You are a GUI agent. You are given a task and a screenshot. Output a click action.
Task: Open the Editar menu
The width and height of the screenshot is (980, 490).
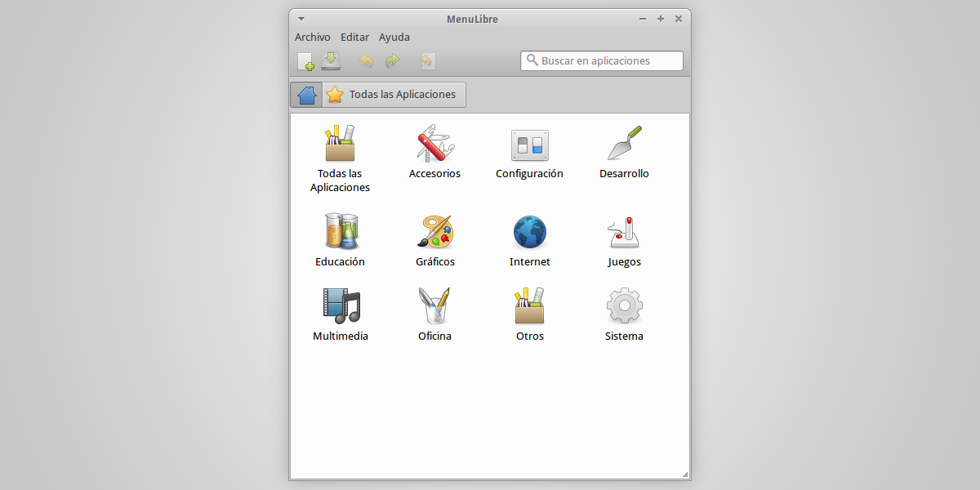click(354, 38)
